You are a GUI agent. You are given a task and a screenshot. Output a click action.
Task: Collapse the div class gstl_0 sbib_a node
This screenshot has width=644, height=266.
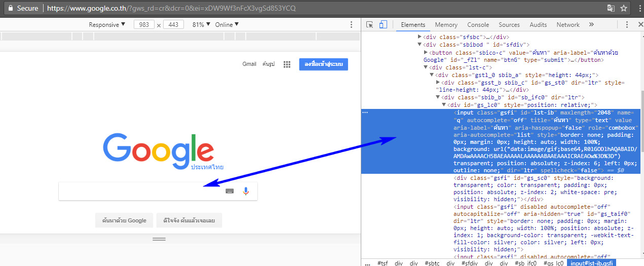point(432,75)
